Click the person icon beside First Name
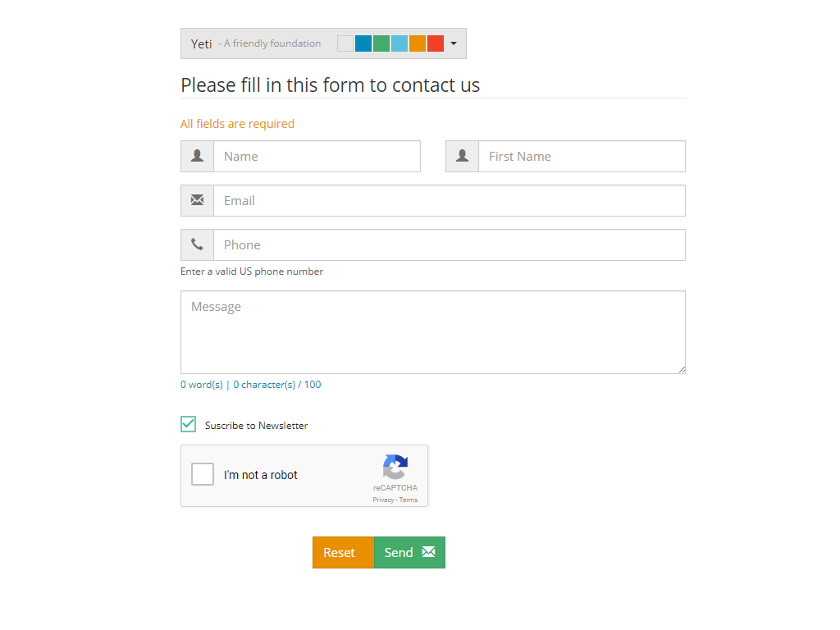The width and height of the screenshot is (840, 630). tap(463, 156)
